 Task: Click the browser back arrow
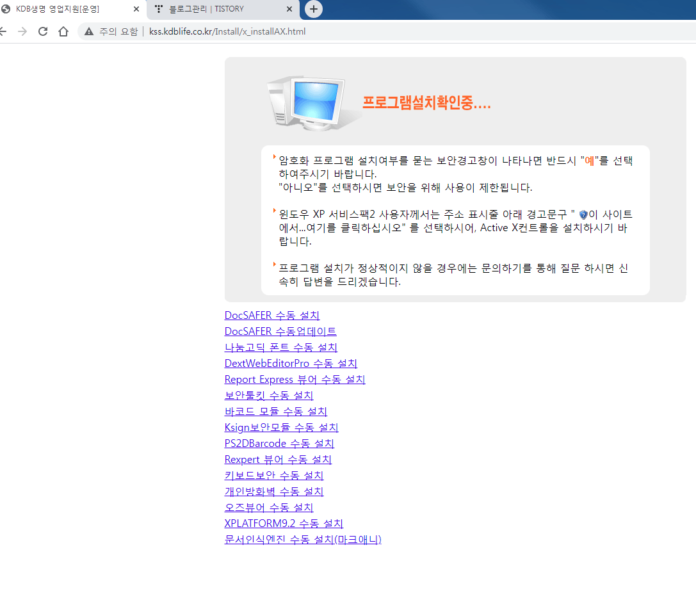click(x=3, y=31)
